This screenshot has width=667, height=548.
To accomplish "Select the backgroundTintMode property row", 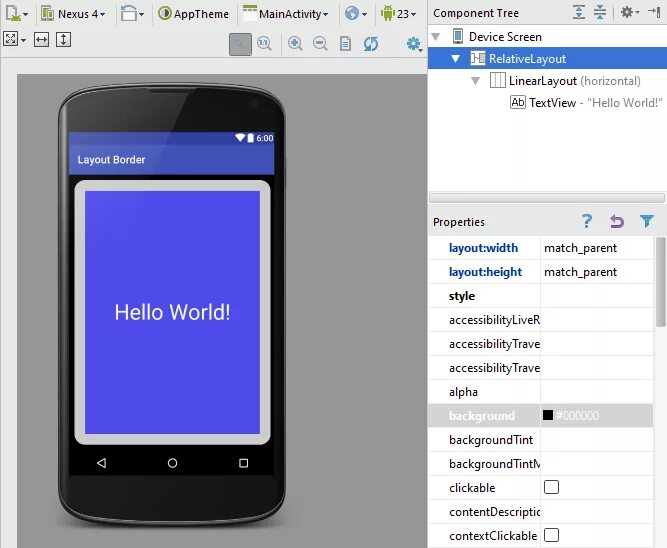I will click(x=541, y=463).
